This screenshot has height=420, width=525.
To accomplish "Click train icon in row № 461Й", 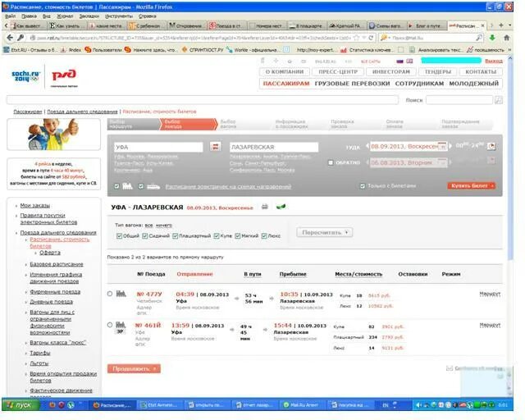I will coord(121,325).
